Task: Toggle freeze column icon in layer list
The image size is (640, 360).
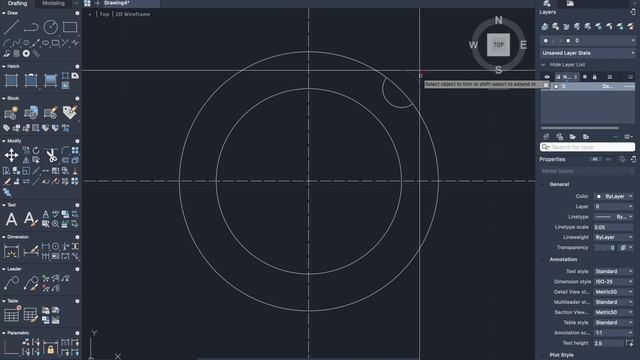Action: (584, 77)
